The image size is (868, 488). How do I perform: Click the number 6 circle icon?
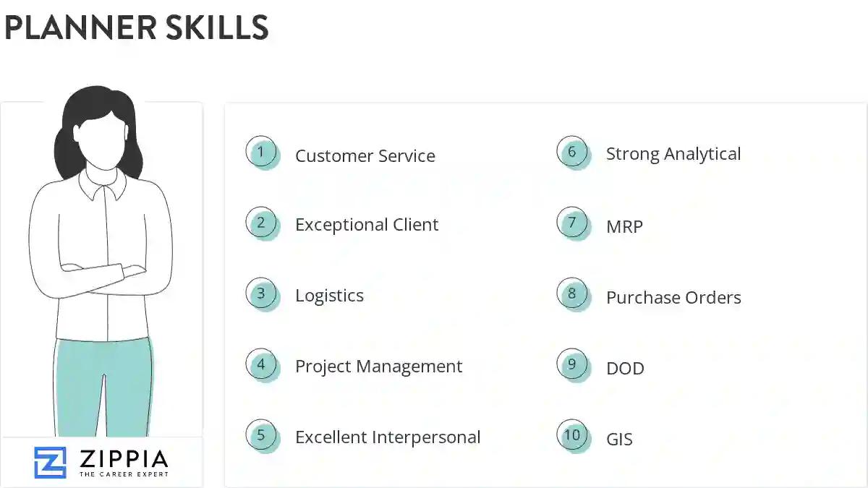click(573, 153)
